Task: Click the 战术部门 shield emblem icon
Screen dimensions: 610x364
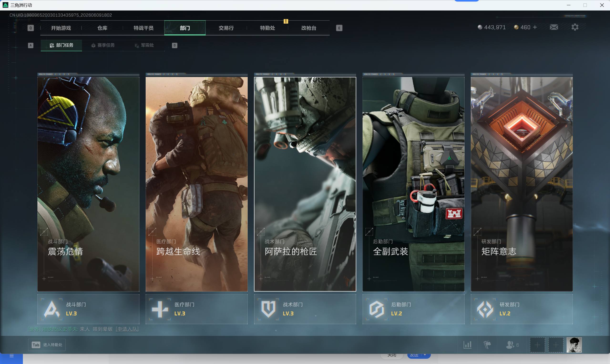Action: [268, 309]
